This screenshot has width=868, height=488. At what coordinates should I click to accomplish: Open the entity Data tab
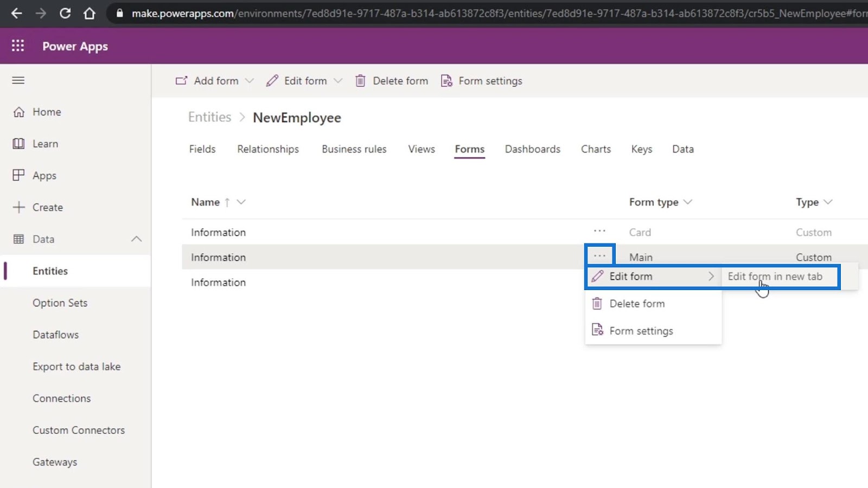pyautogui.click(x=683, y=149)
